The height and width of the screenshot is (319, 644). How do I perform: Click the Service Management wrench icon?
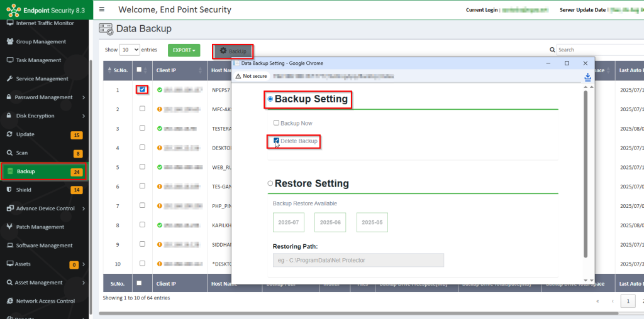pyautogui.click(x=10, y=78)
